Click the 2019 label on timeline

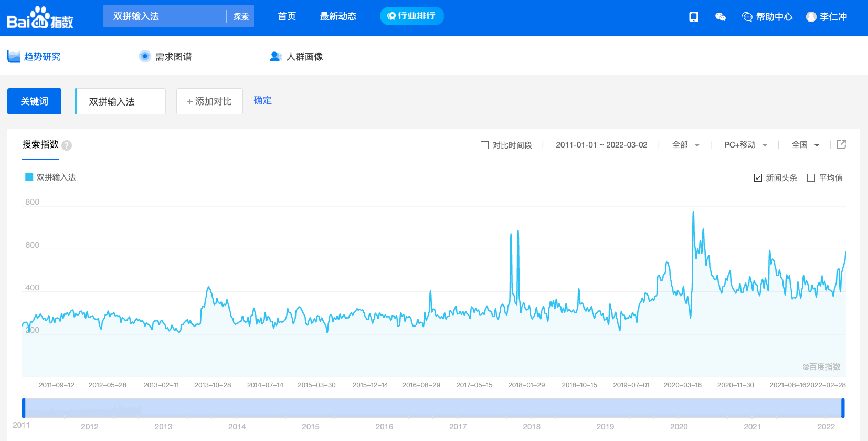tap(605, 427)
